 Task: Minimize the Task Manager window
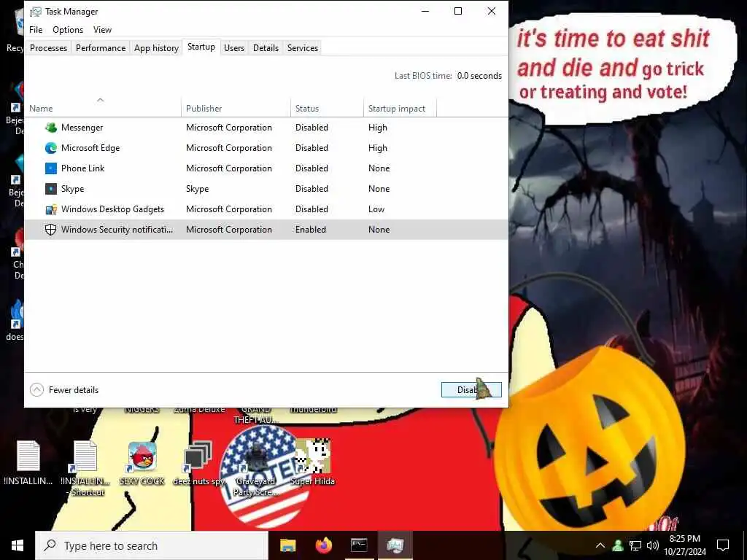pyautogui.click(x=425, y=12)
